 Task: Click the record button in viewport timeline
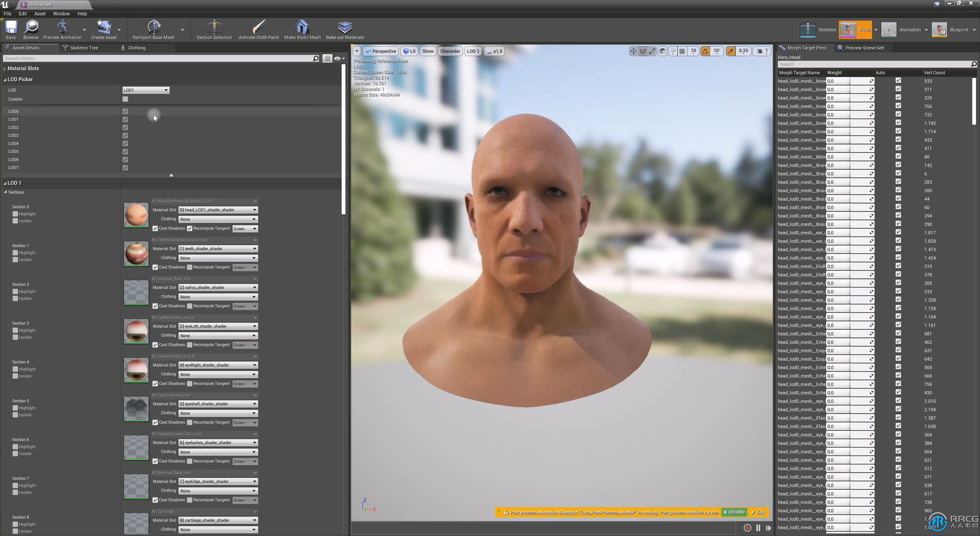pyautogui.click(x=747, y=528)
